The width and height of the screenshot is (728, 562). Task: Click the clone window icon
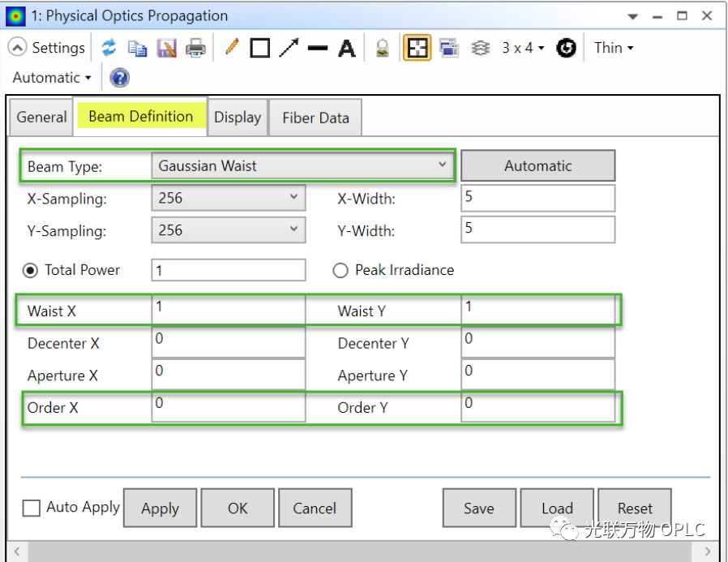tap(448, 49)
